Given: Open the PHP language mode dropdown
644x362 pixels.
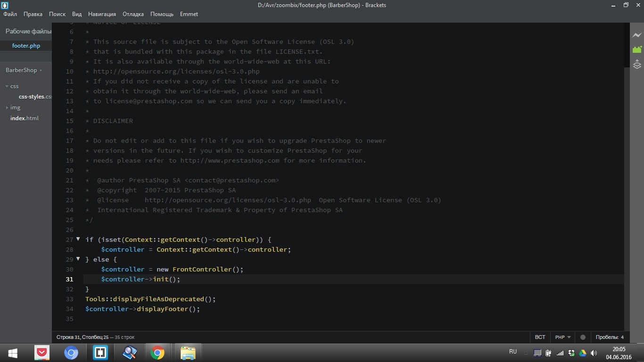Looking at the screenshot, I should click(563, 337).
